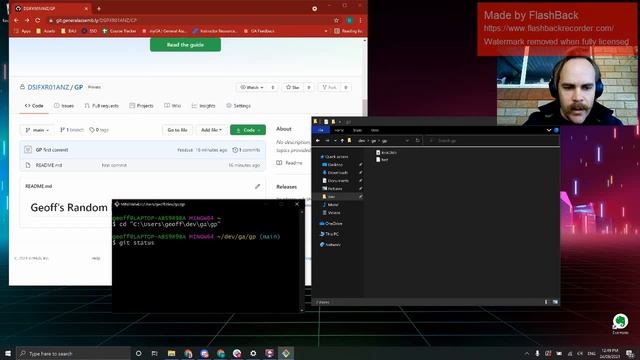Switch to the Insights tab
Image resolution: width=640 pixels, height=360 pixels.
tap(203, 106)
